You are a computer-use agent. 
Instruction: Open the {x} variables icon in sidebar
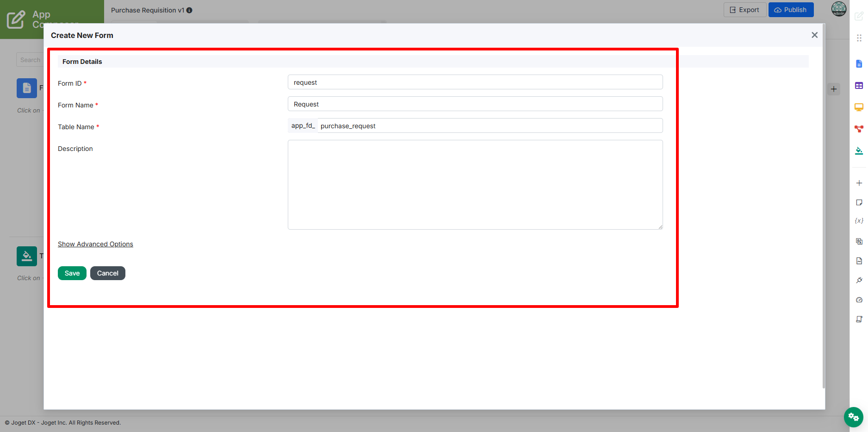859,221
